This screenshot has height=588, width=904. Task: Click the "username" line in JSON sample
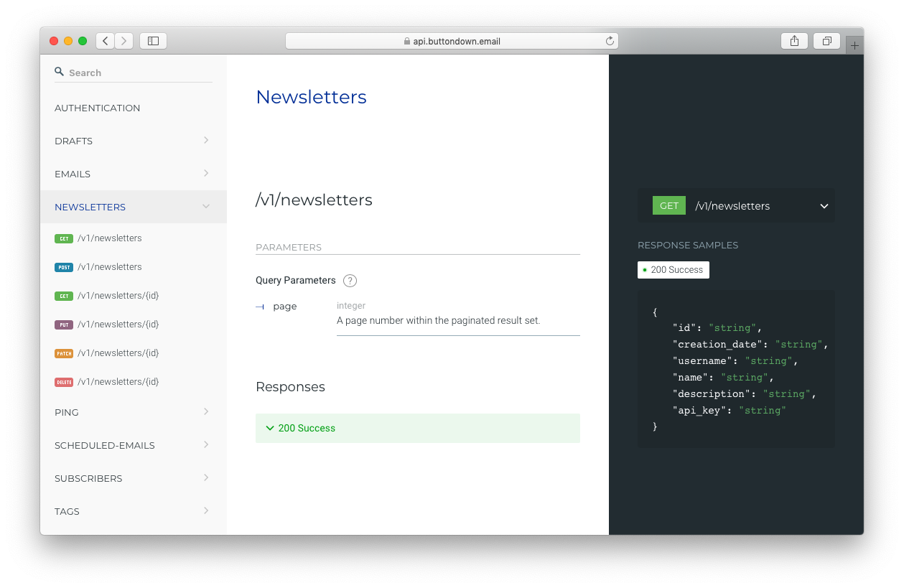tap(735, 361)
